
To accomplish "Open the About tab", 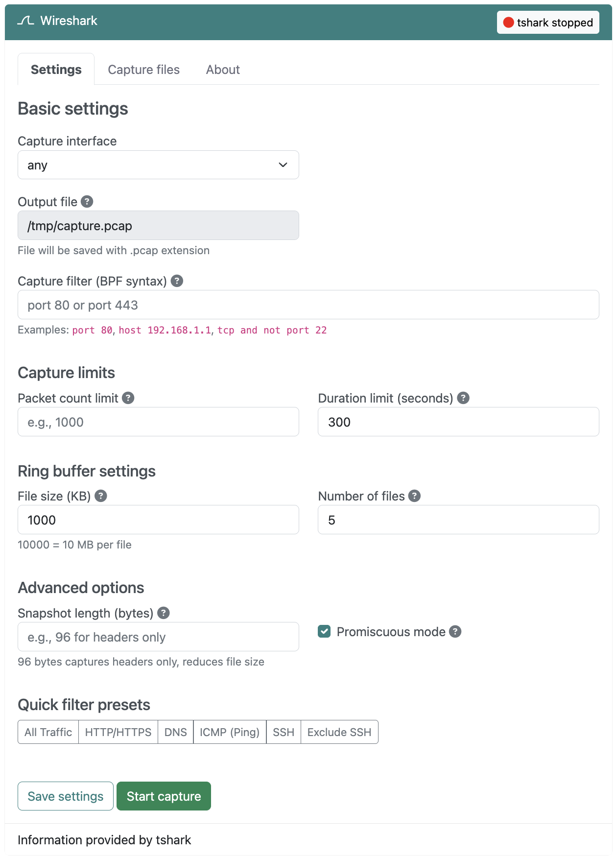I will (223, 70).
